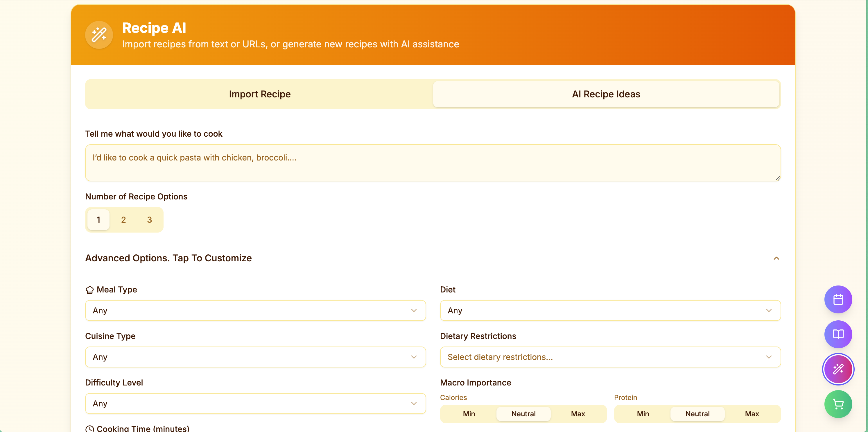Screen dimensions: 868x432
Task: Select 3 recipe options
Action: point(149,220)
